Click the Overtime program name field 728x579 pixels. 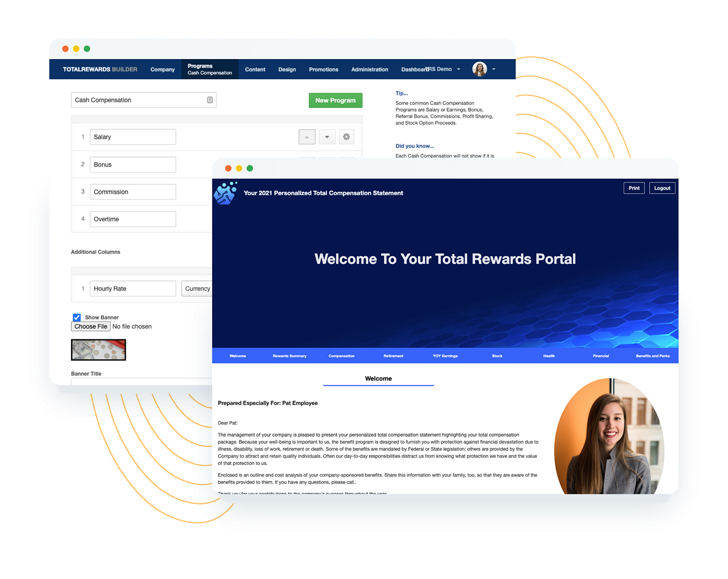pos(133,219)
